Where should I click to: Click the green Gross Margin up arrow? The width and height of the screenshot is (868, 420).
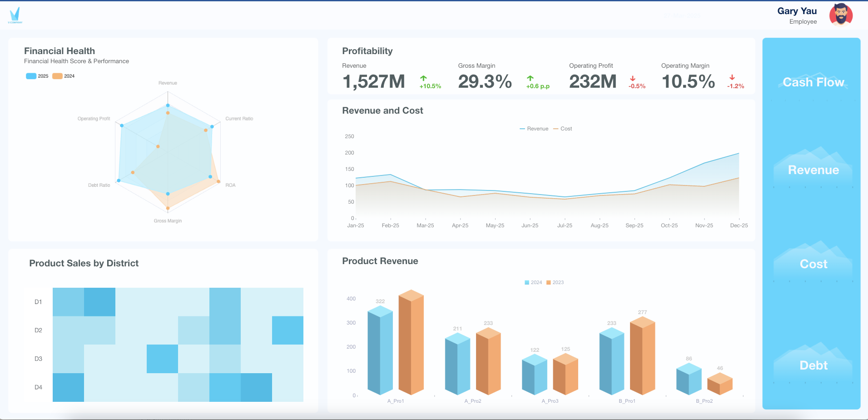(x=530, y=78)
